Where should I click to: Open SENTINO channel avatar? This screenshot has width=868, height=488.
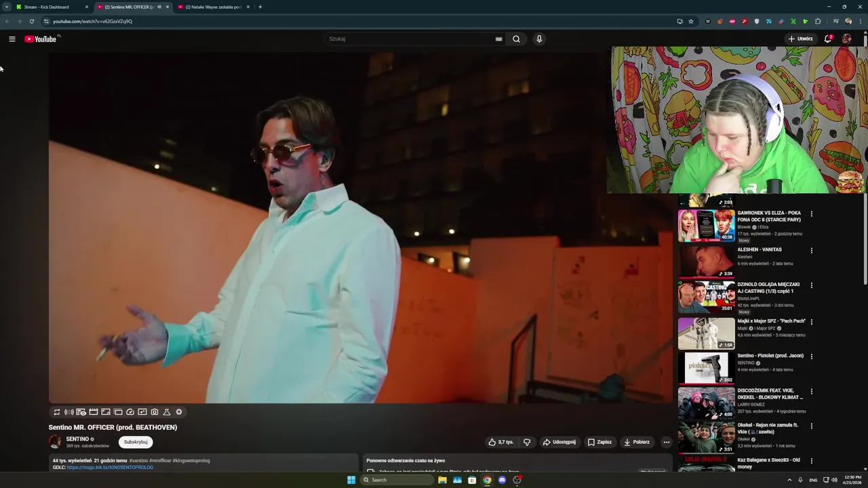(55, 442)
